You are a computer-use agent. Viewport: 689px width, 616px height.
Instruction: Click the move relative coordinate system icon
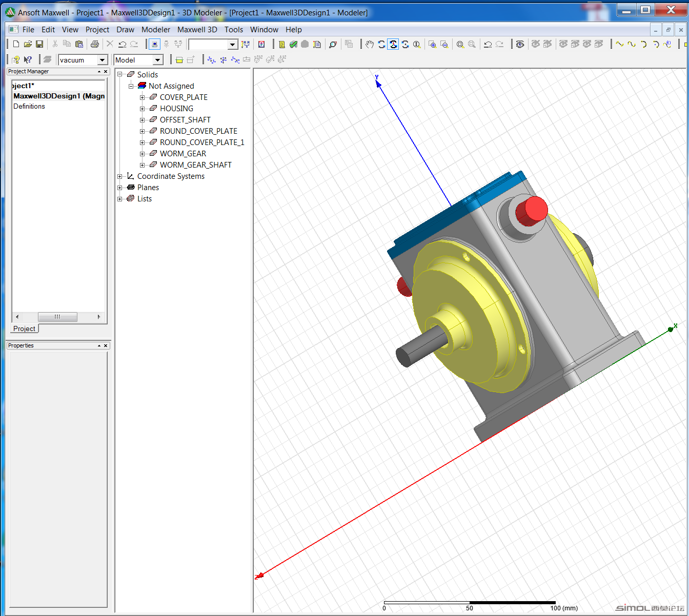tap(211, 60)
